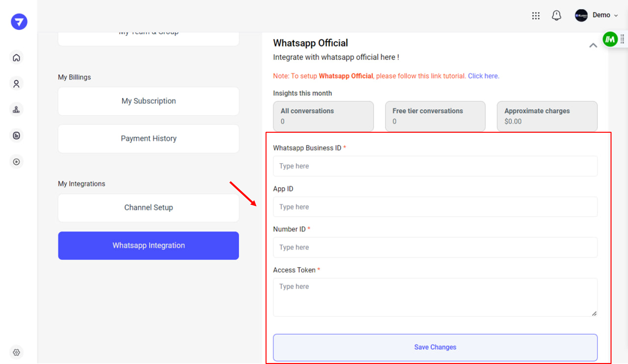628x364 pixels.
Task: Open the notifications bell
Action: (556, 16)
